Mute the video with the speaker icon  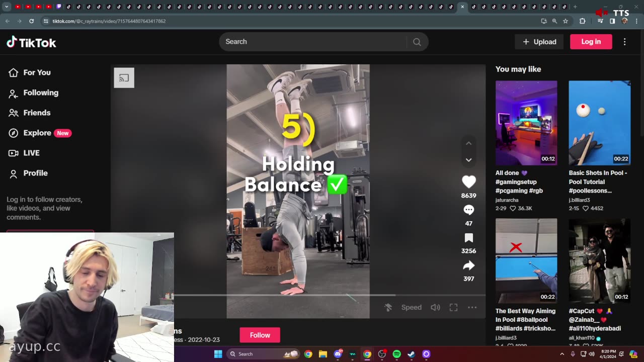[435, 307]
